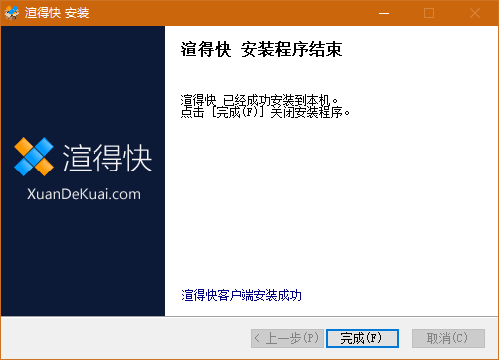This screenshot has width=499, height=360.
Task: Click the installer icon in title bar
Action: click(12, 13)
